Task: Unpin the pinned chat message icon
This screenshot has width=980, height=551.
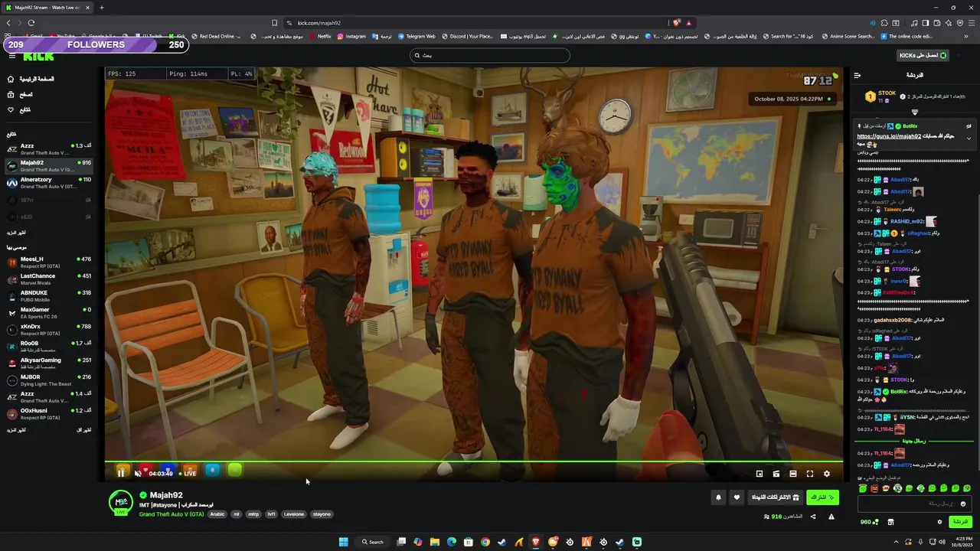Action: [x=969, y=126]
